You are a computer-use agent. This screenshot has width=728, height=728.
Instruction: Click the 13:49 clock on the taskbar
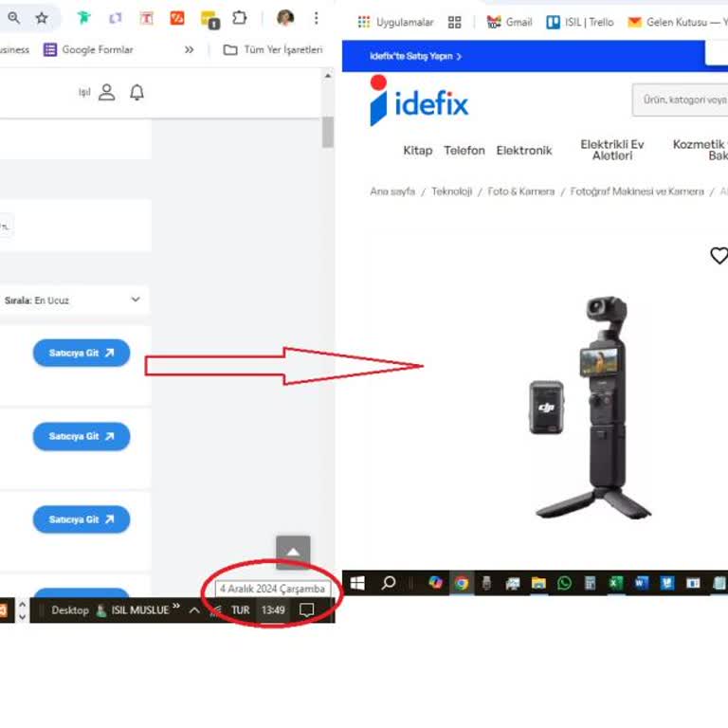pyautogui.click(x=273, y=610)
